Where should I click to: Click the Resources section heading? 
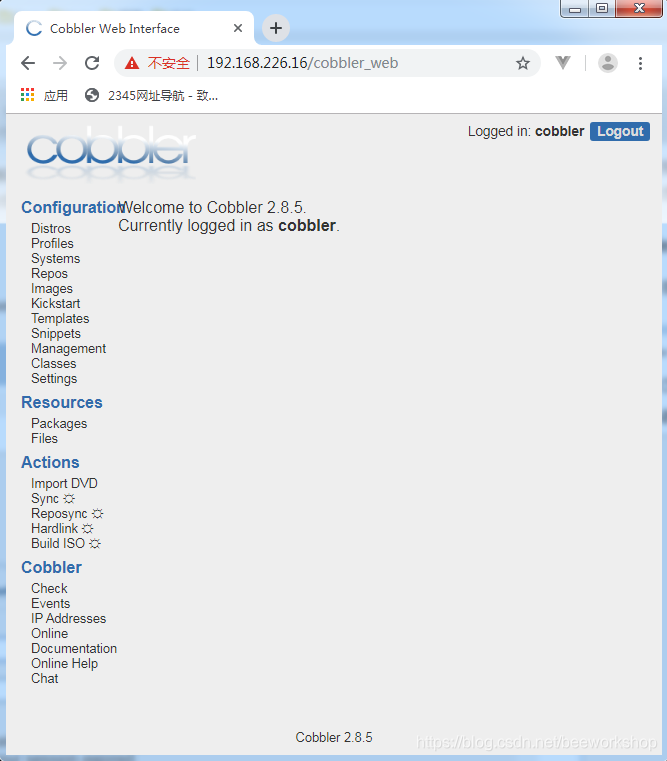tap(62, 403)
